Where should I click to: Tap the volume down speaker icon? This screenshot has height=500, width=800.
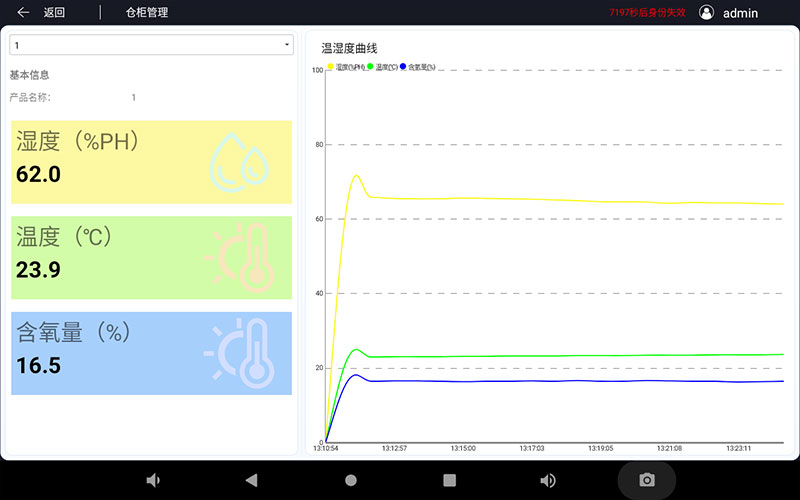[153, 480]
